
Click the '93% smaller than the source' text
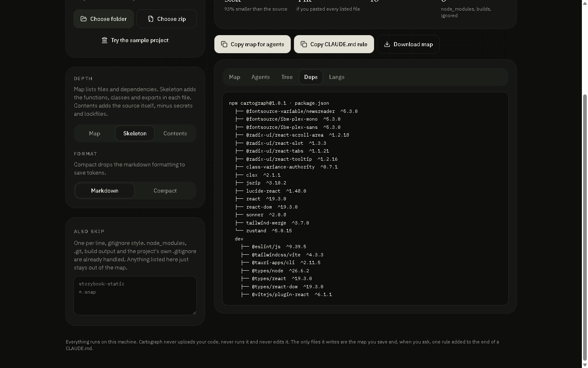(x=256, y=9)
